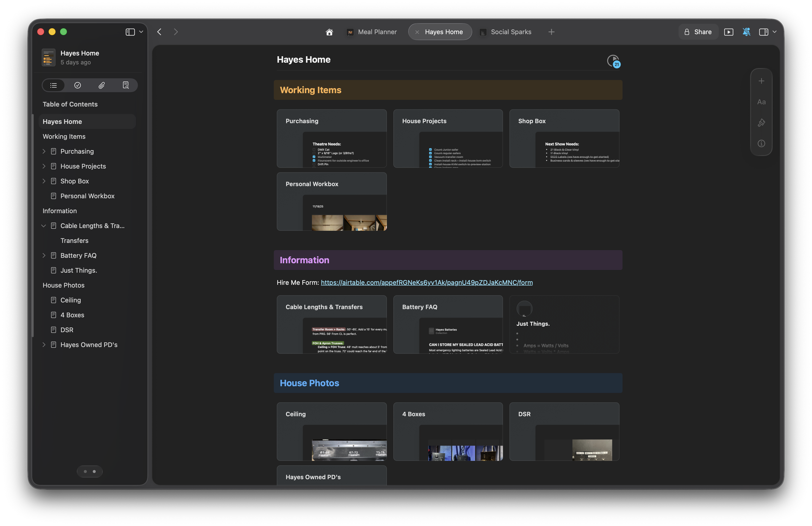Add a new tab with plus icon

coord(551,32)
